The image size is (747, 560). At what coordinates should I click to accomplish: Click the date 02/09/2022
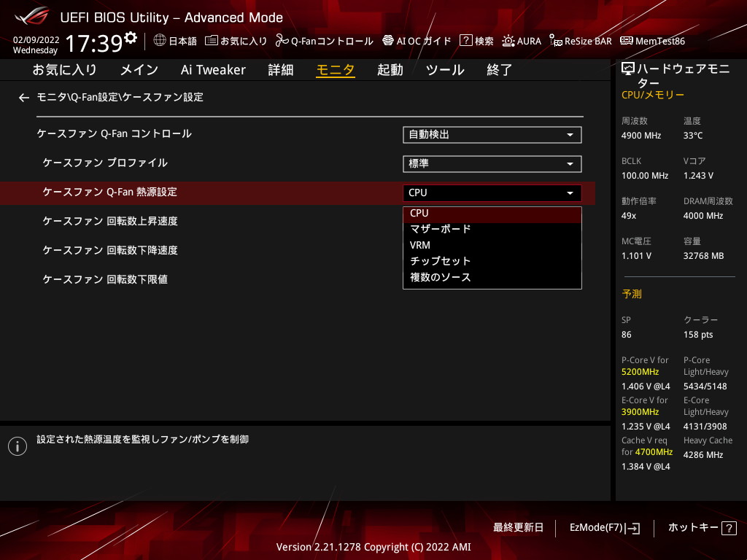tap(36, 40)
